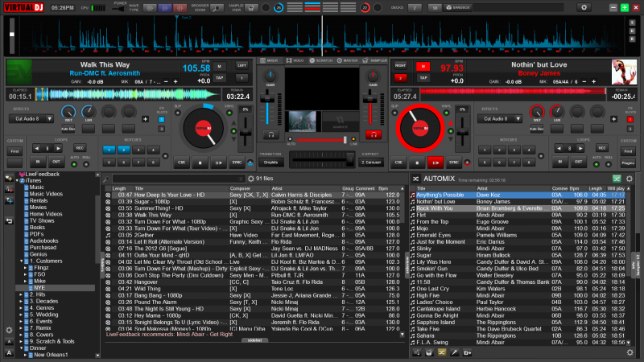Click the green automix toggle icon in header
The height and width of the screenshot is (362, 644).
tap(617, 179)
